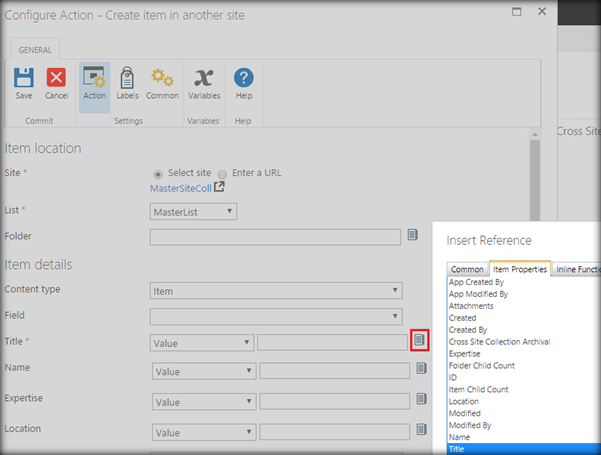
Task: Open the Title Value type dropdown
Action: [202, 343]
